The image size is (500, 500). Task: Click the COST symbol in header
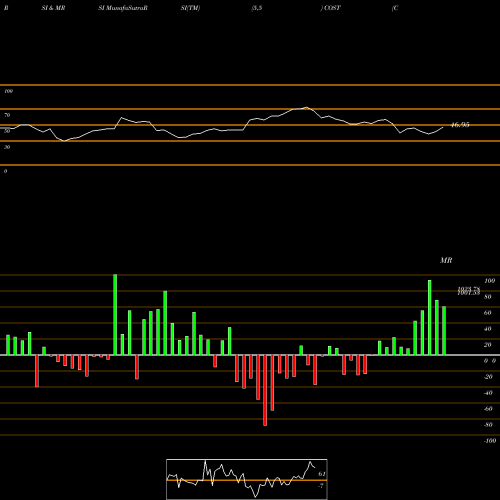[332, 8]
